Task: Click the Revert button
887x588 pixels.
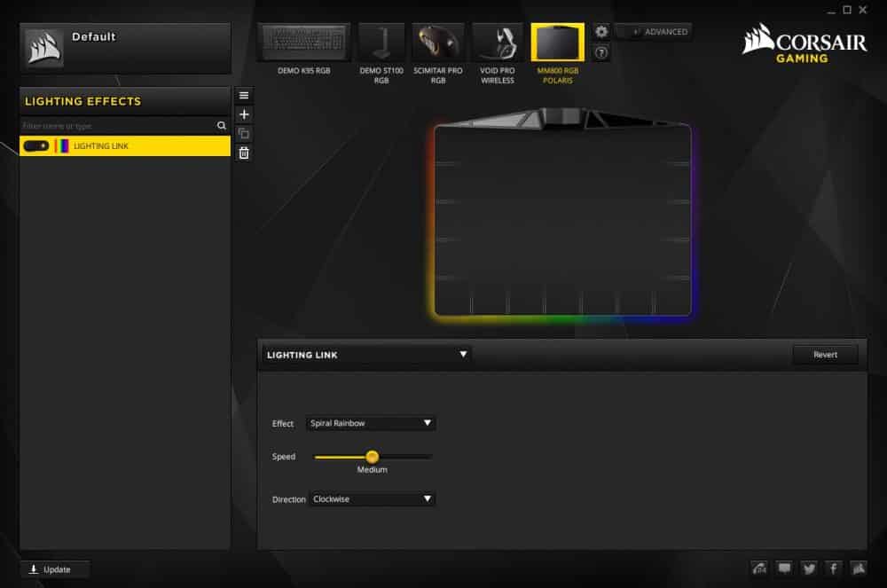Action: (825, 355)
